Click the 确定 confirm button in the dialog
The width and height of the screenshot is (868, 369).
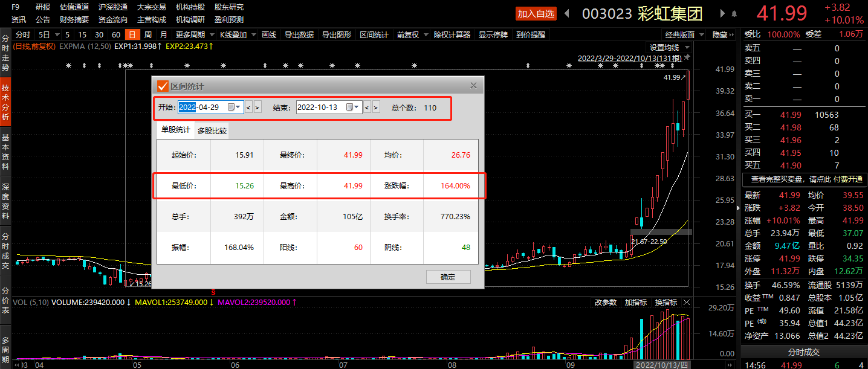click(x=448, y=277)
